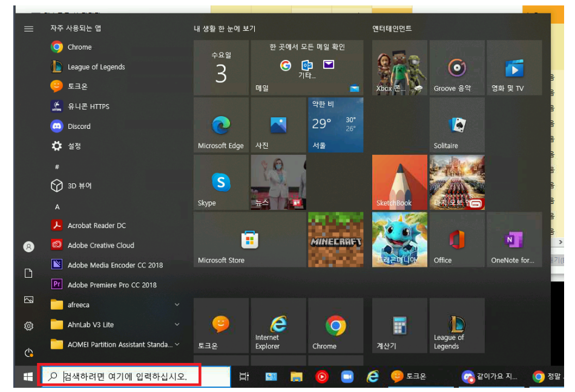Click the 내 생활 한 눈에 보기 group header
Viewport: 575px width, 392px height.
225,28
